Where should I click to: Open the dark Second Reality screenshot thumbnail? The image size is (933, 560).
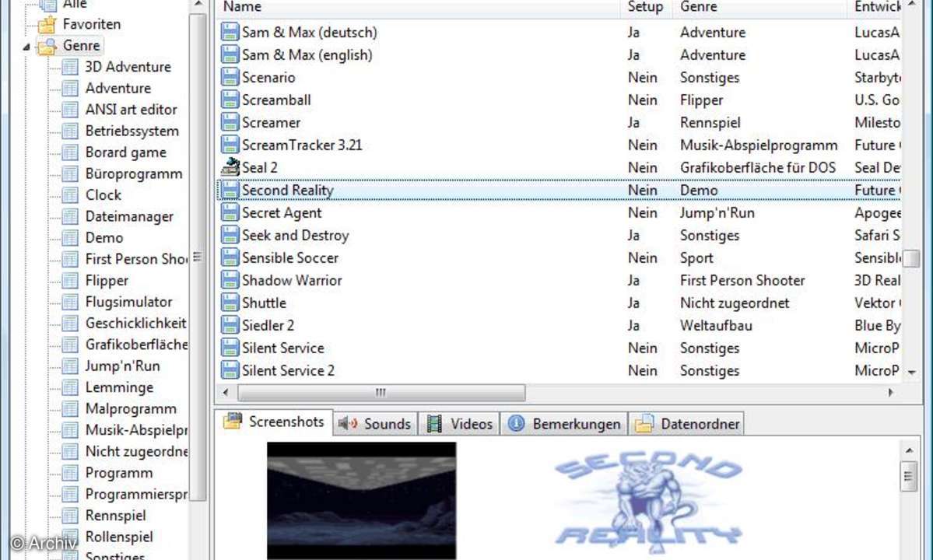point(362,500)
